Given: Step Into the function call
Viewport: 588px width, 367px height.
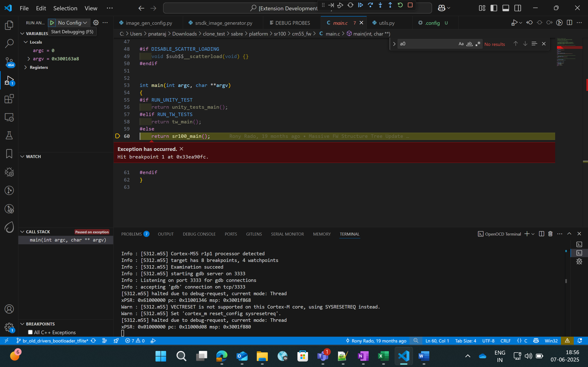Looking at the screenshot, I should click(380, 5).
